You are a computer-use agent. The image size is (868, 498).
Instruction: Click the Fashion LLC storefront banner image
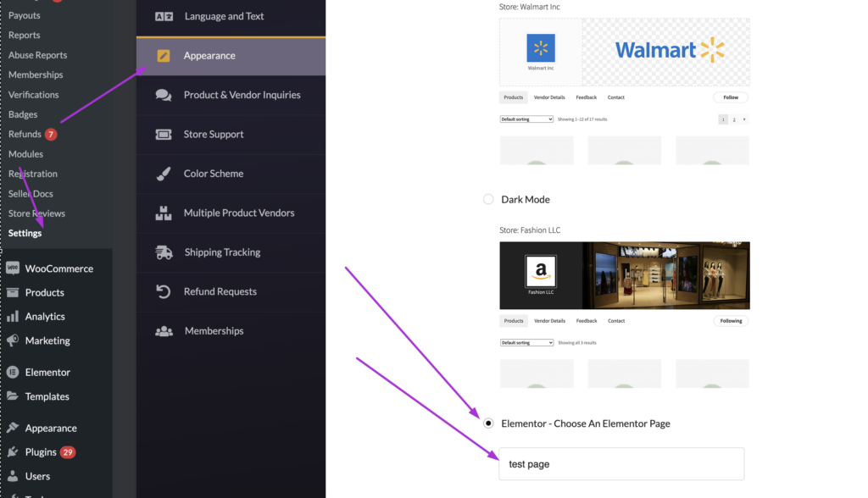666,275
